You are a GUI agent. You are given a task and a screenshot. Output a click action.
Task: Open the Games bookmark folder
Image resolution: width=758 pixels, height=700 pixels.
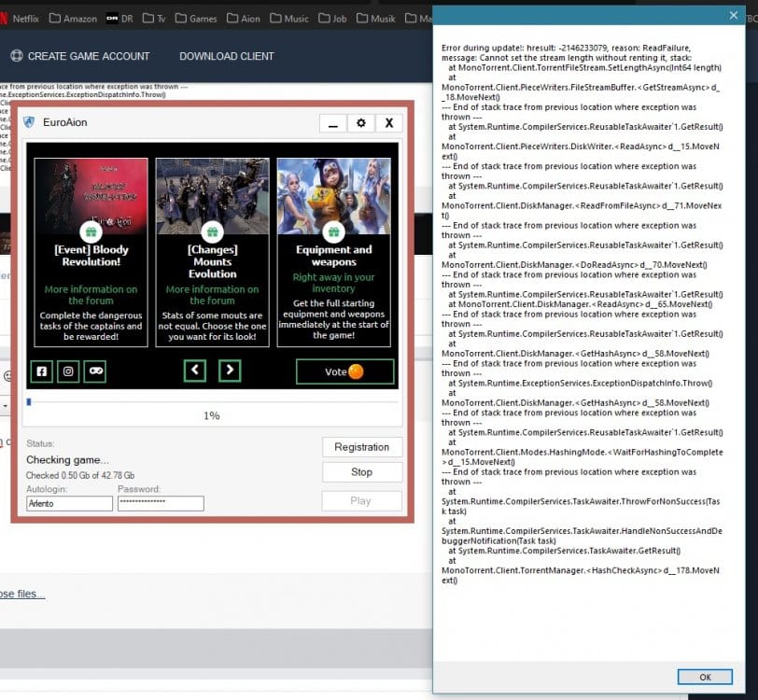[x=194, y=19]
